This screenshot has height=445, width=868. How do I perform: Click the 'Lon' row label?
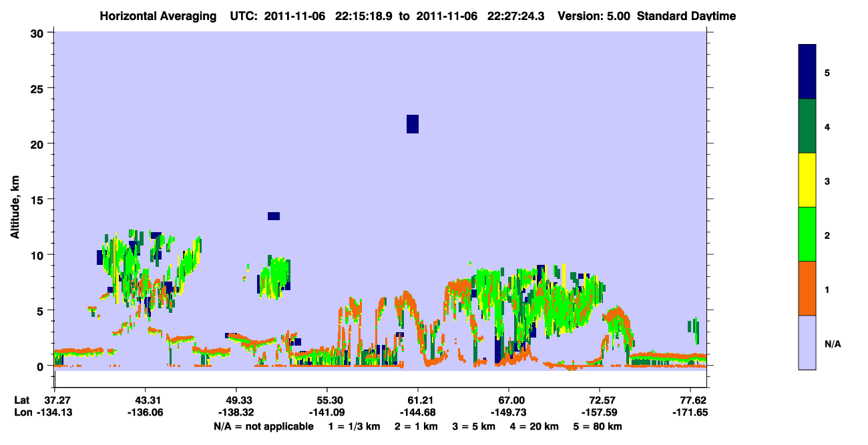pyautogui.click(x=22, y=413)
